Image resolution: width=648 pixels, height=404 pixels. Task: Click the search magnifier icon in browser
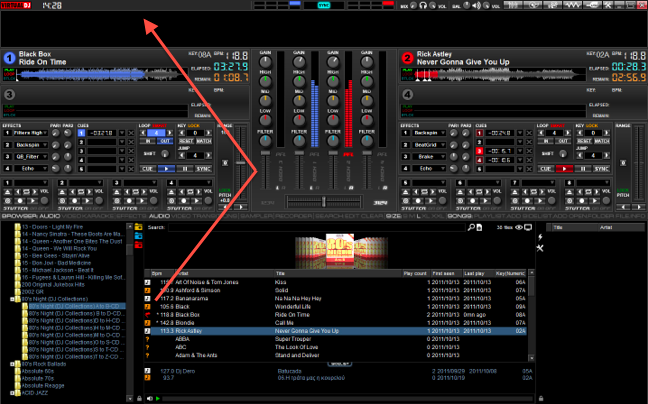pos(471,227)
